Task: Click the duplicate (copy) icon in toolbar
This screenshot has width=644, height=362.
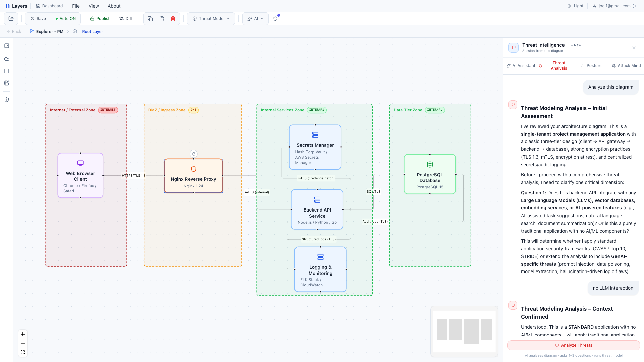Action: (x=150, y=19)
